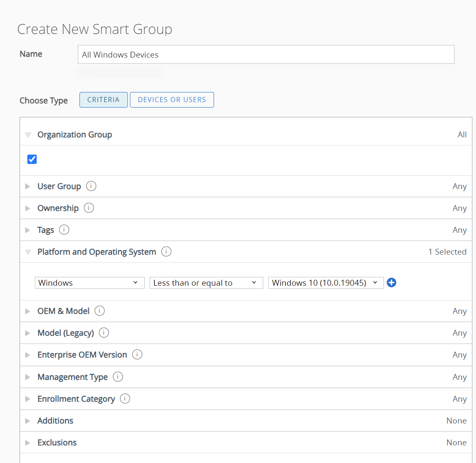
Task: Click the Enrollment Category info icon
Action: click(125, 398)
